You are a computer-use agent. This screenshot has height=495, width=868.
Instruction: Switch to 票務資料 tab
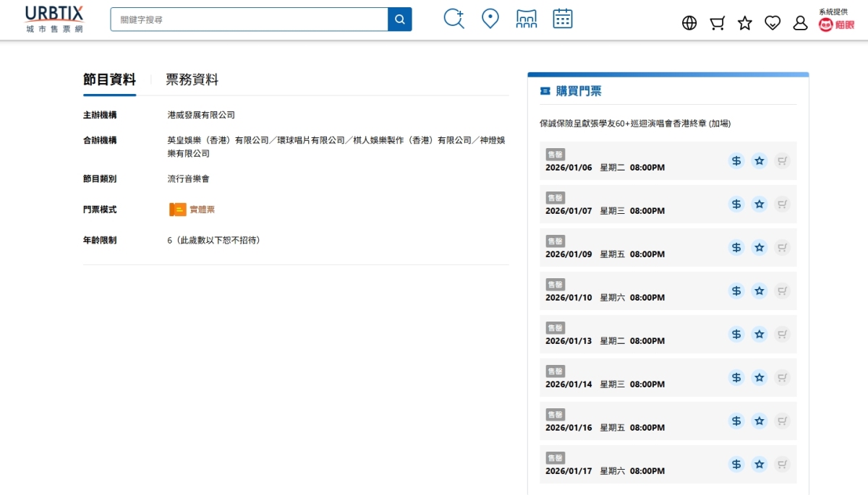pos(192,79)
